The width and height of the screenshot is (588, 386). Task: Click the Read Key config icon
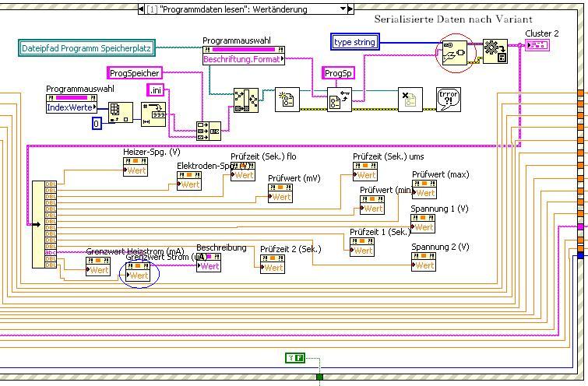click(x=340, y=100)
